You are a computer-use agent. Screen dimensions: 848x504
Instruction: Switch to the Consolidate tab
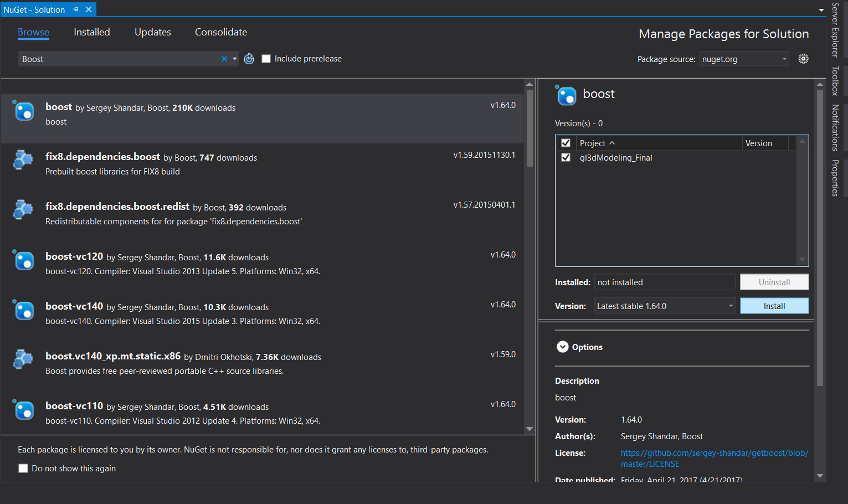pos(221,32)
